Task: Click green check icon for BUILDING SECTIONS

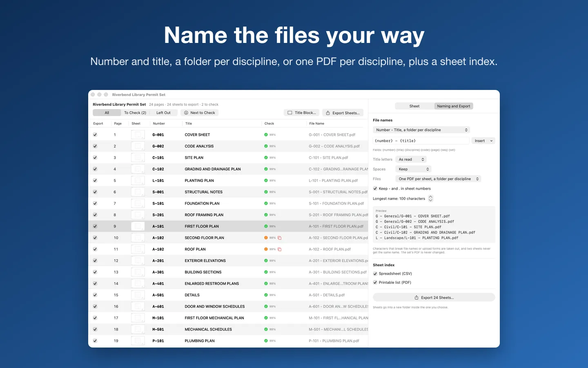Action: [266, 272]
